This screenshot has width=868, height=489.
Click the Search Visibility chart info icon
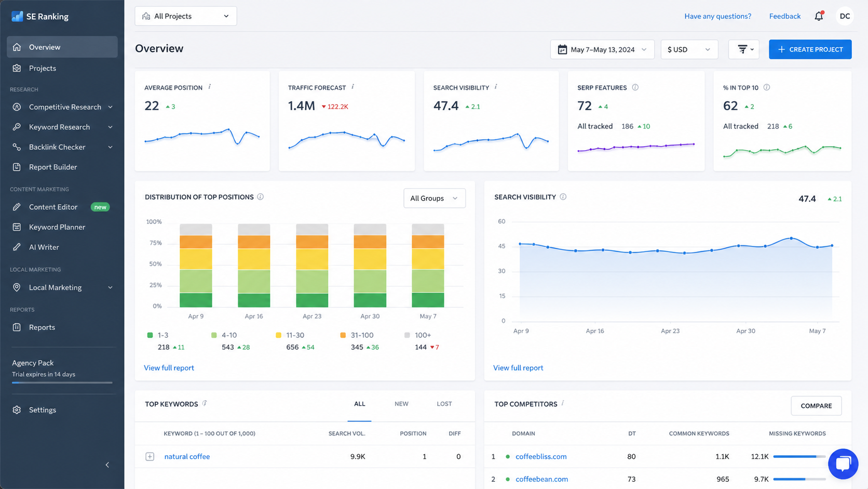[x=563, y=197]
